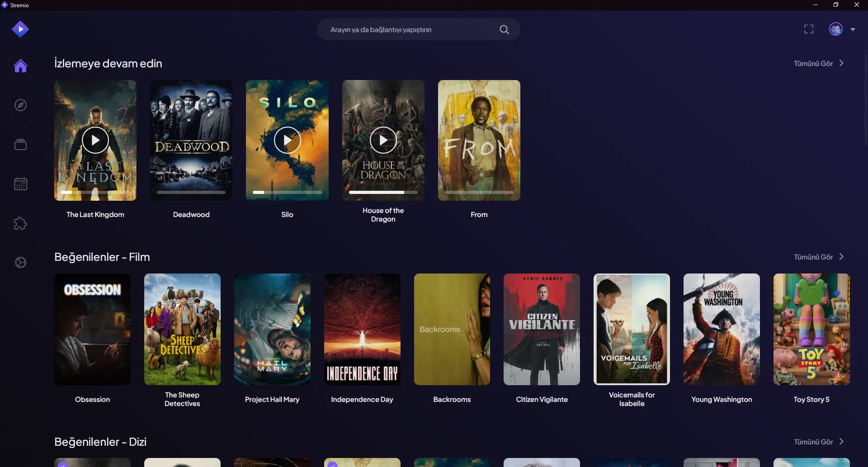
Task: Click the title text "Project Hail Mary"
Action: coord(272,400)
